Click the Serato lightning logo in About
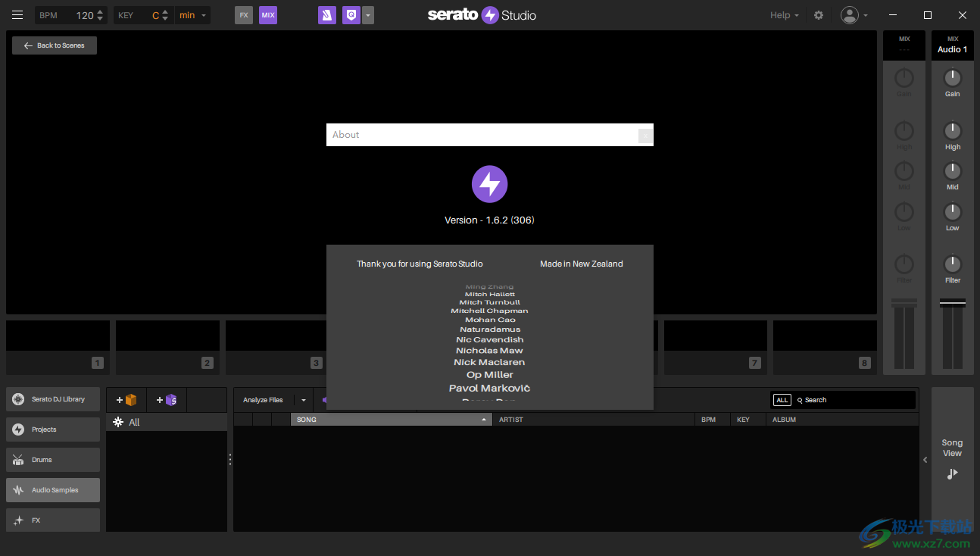The height and width of the screenshot is (556, 980). pyautogui.click(x=490, y=184)
